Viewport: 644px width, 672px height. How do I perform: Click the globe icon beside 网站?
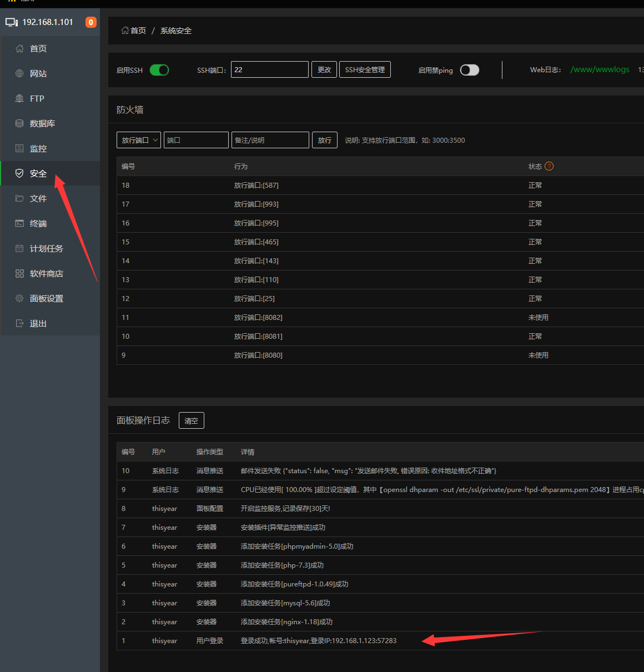(x=19, y=74)
